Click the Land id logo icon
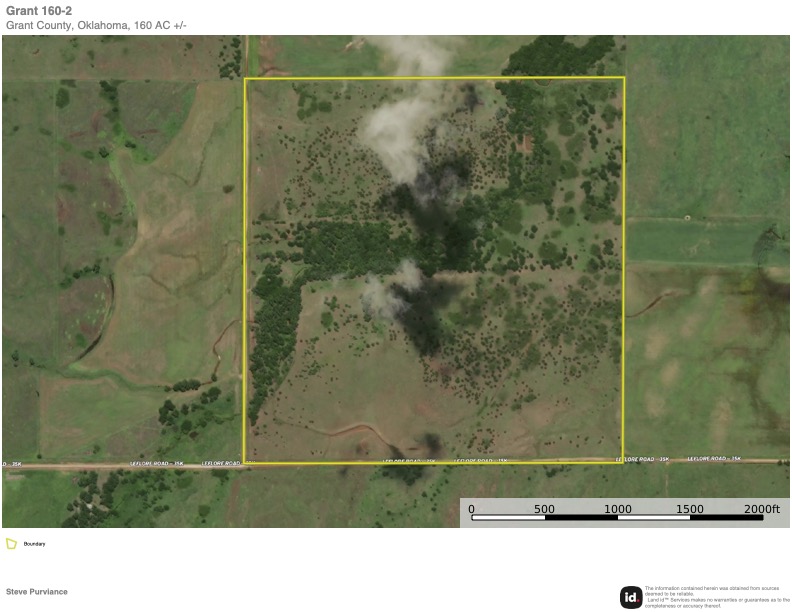This screenshot has width=792, height=612. coord(631,597)
